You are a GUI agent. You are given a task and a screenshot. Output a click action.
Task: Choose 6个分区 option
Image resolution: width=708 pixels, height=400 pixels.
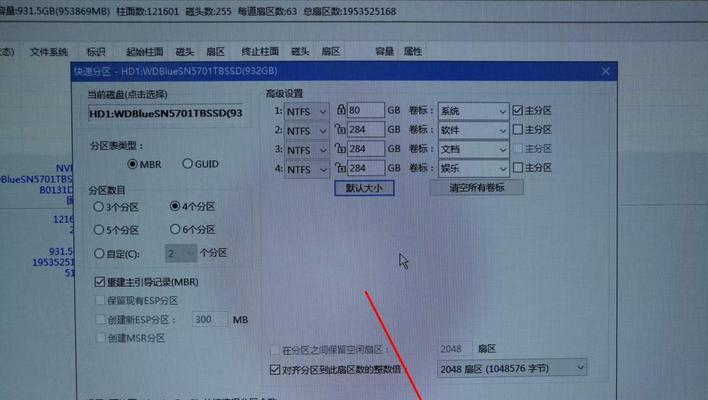(192, 229)
